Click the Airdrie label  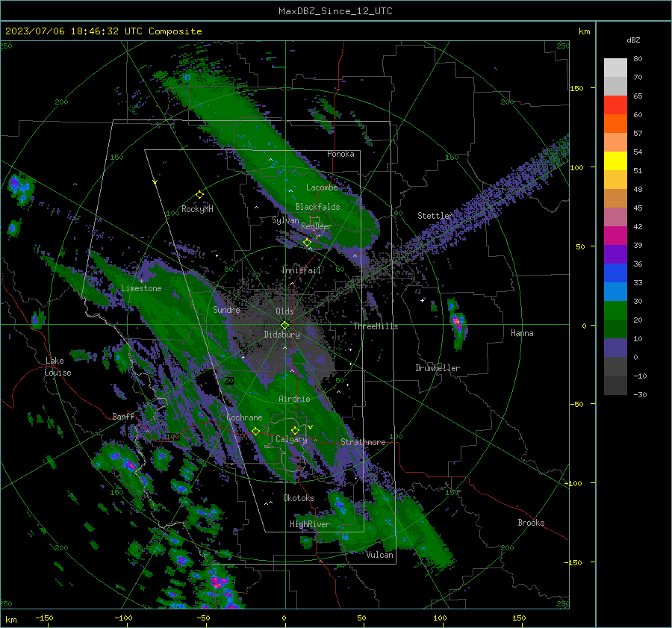294,399
